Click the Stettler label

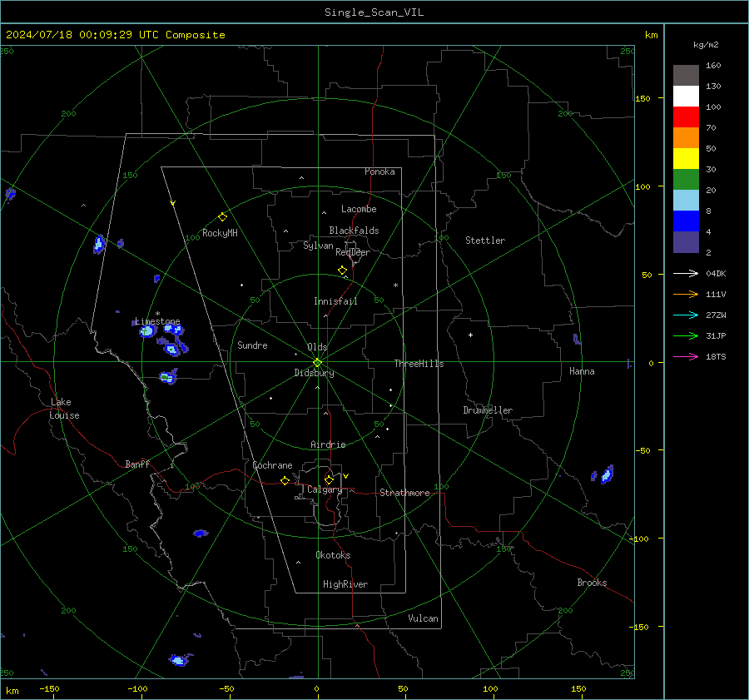485,241
